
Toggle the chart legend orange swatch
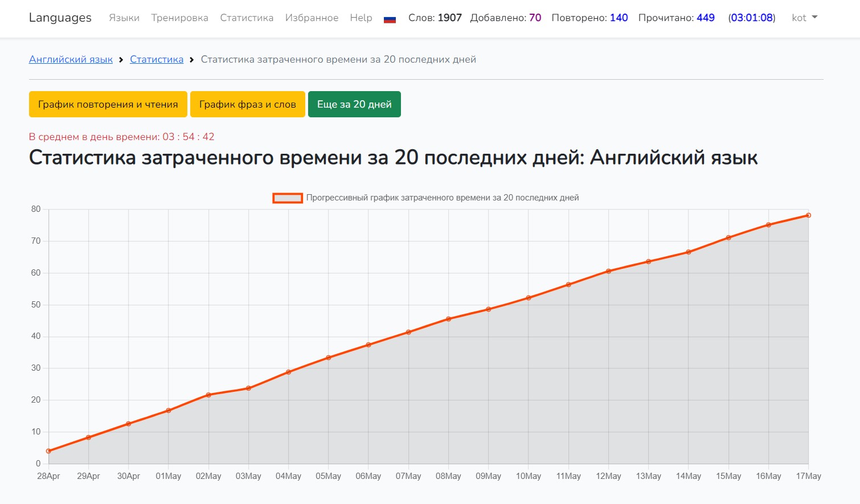point(287,198)
